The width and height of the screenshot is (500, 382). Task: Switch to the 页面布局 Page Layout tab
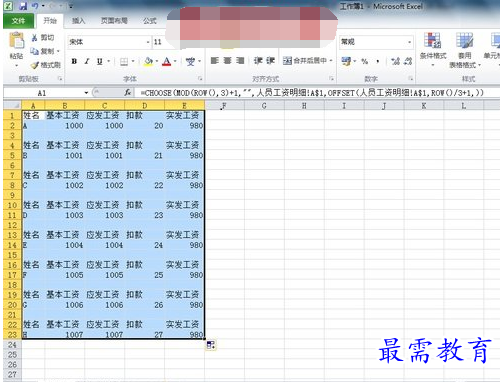pyautogui.click(x=114, y=21)
